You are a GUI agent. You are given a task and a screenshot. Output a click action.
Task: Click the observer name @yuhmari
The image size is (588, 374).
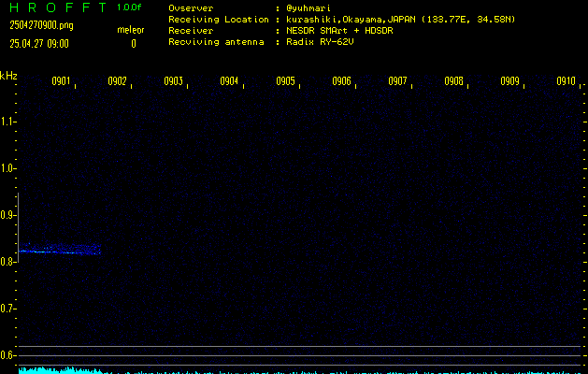click(x=308, y=8)
